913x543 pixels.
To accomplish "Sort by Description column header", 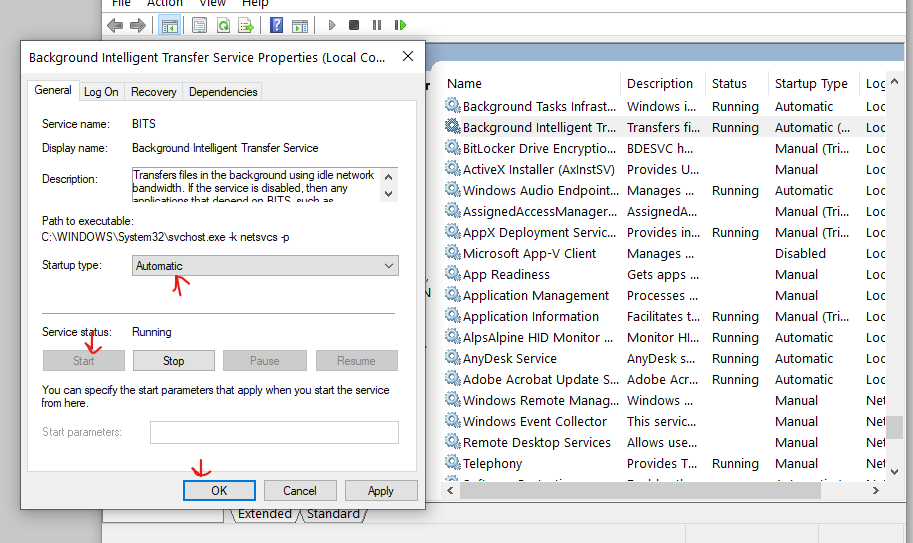I will click(663, 84).
